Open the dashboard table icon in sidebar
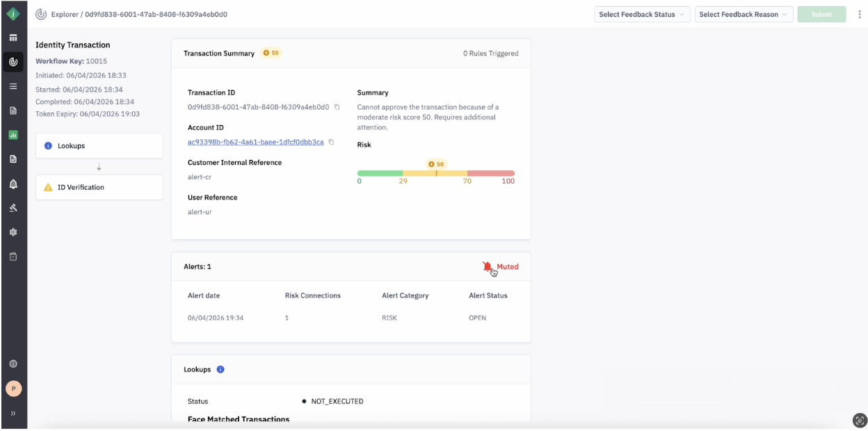Screen dimensions: 868x431 (x=13, y=38)
